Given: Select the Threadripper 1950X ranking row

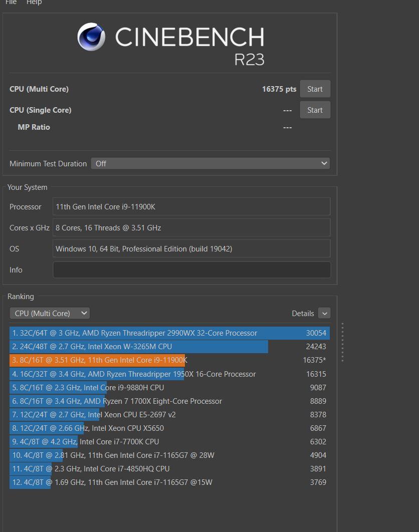Looking at the screenshot, I should [169, 374].
